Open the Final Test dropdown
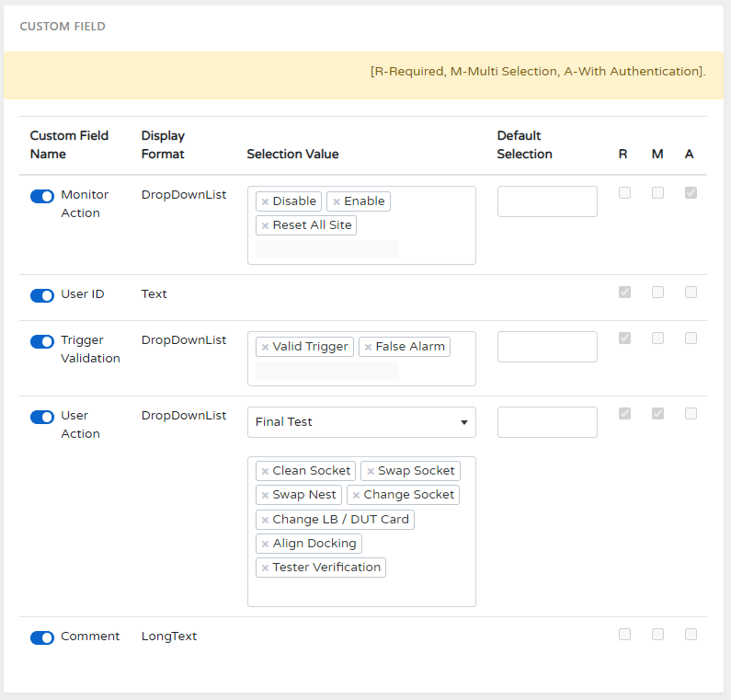This screenshot has height=700, width=731. point(361,422)
